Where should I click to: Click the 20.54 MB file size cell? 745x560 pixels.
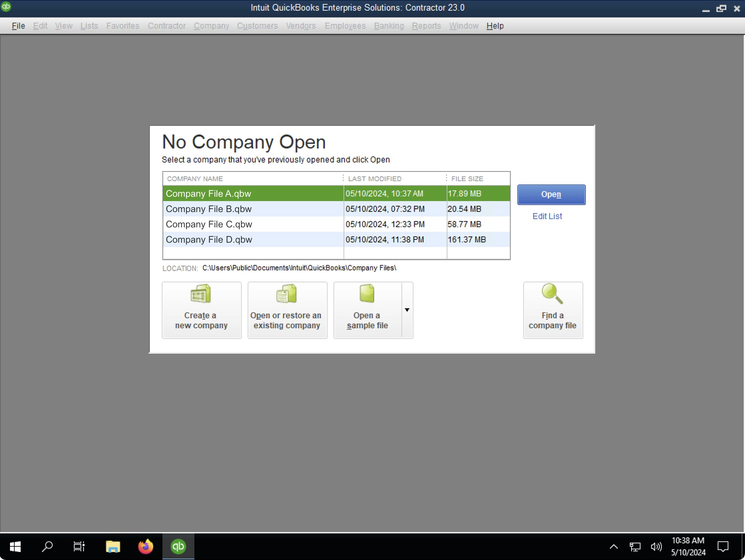[478, 209]
